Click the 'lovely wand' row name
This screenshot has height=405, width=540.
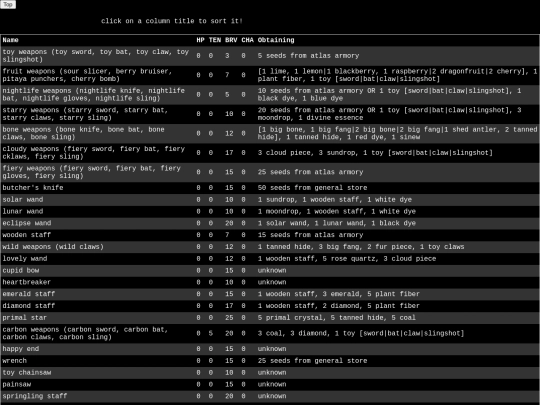pyautogui.click(x=25, y=259)
